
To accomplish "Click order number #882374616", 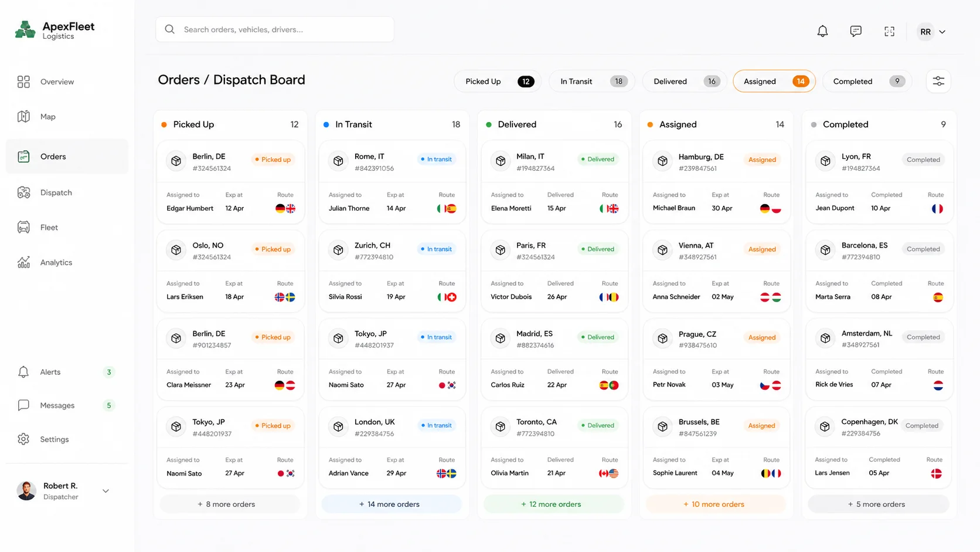I will pyautogui.click(x=535, y=346).
